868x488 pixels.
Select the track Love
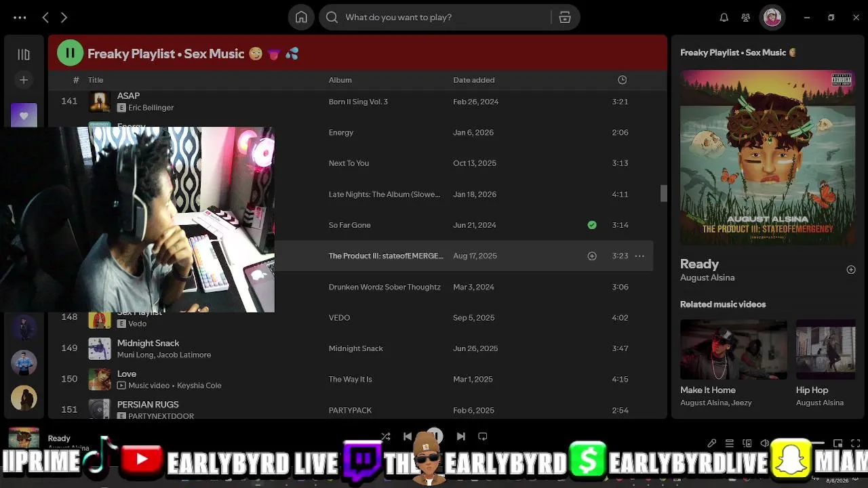pos(127,373)
